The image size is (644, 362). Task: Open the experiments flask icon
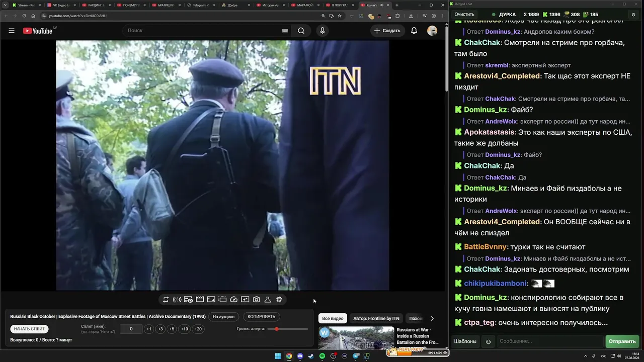(268, 300)
